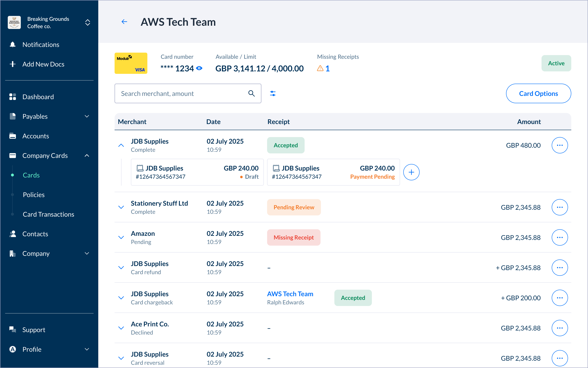Click the Pending Review badge
This screenshot has width=588, height=368.
(x=294, y=207)
